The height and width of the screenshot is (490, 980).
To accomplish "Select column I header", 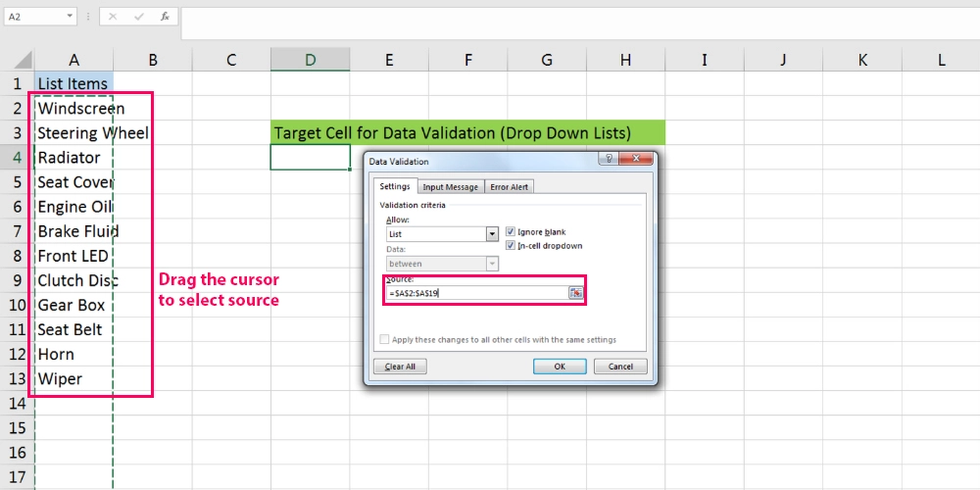I will (x=705, y=60).
